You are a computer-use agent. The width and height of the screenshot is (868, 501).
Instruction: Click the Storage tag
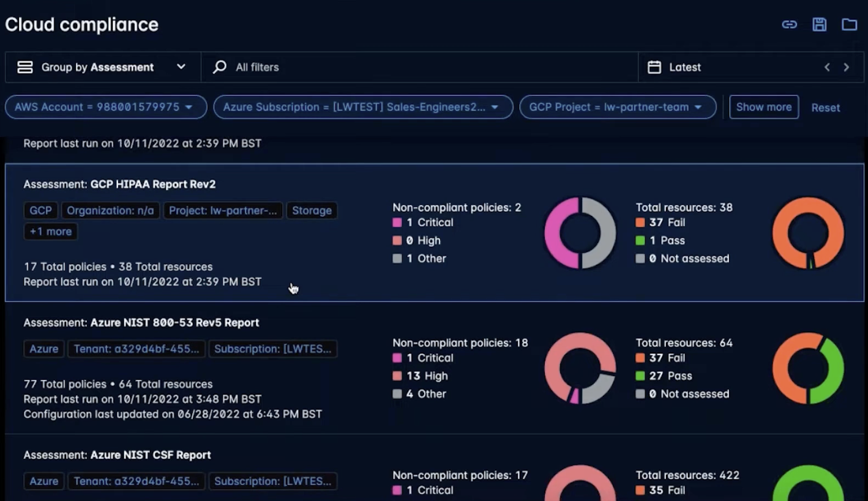[312, 210]
